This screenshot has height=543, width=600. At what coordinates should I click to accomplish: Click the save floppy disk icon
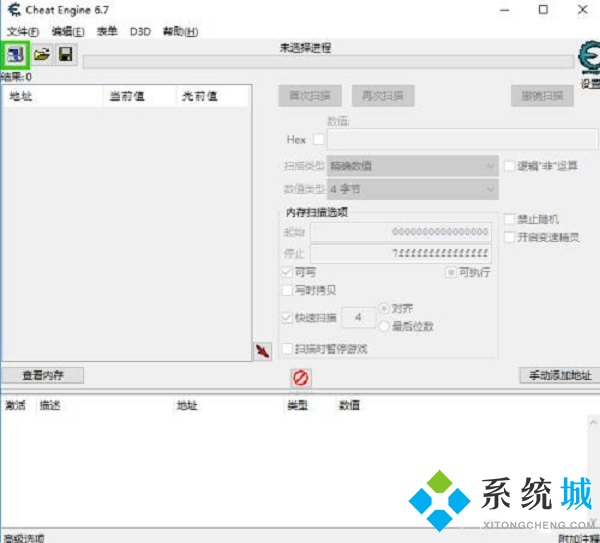pos(66,55)
